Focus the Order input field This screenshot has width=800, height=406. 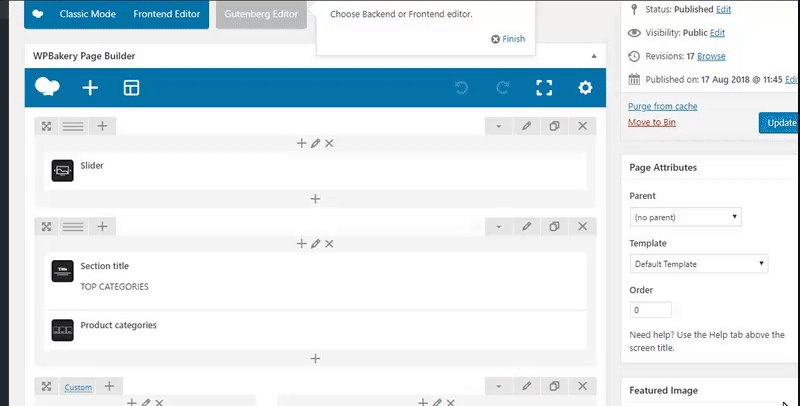tap(651, 310)
